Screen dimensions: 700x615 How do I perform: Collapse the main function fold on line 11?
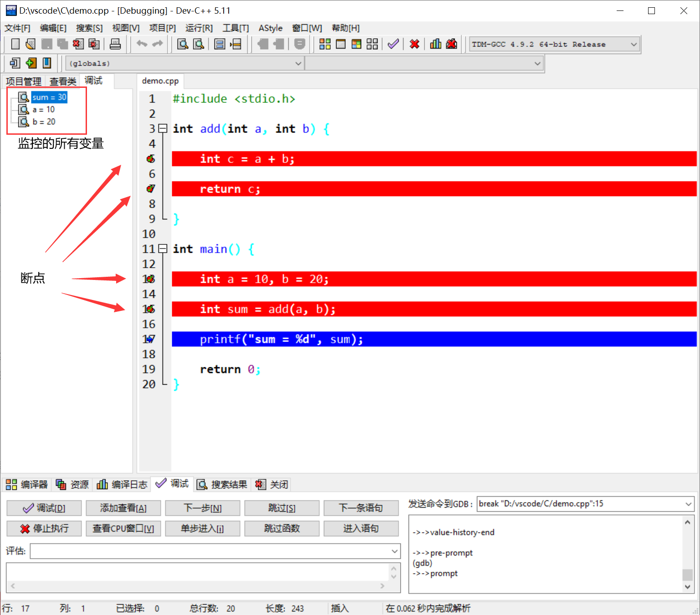point(163,249)
